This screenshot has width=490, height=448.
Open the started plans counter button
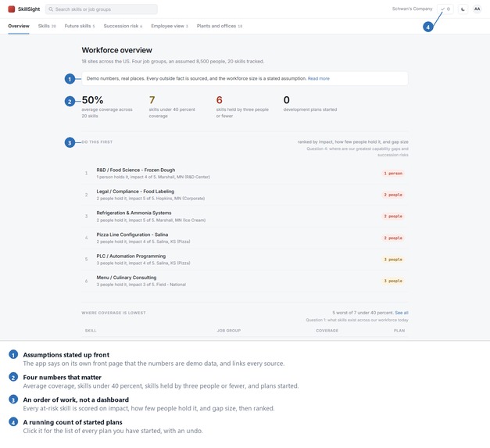(445, 9)
